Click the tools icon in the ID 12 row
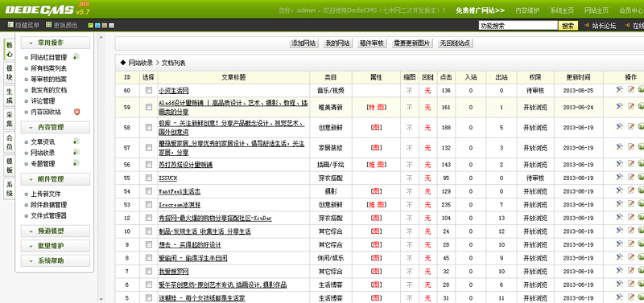The height and width of the screenshot is (303, 644). [x=620, y=218]
